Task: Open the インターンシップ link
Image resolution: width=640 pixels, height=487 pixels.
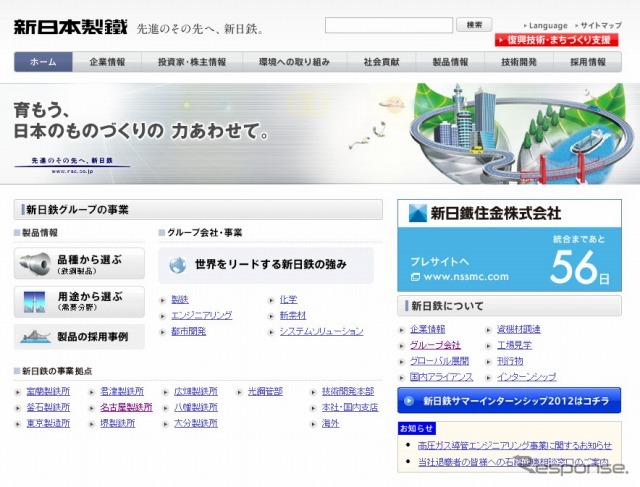Action: click(527, 377)
